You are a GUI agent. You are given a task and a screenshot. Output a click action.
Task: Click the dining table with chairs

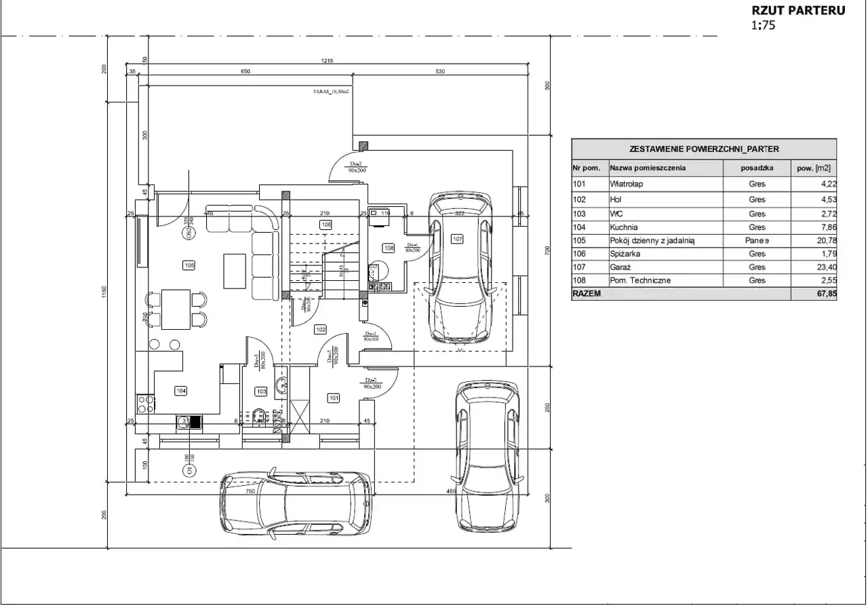pos(176,309)
